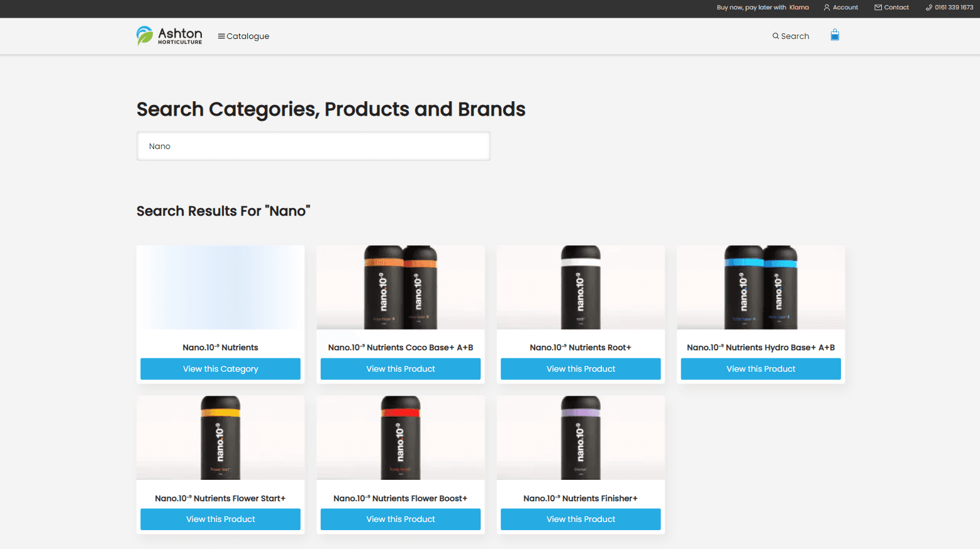Viewport: 980px width, 549px height.
Task: Open the shopping cart icon
Action: [835, 35]
